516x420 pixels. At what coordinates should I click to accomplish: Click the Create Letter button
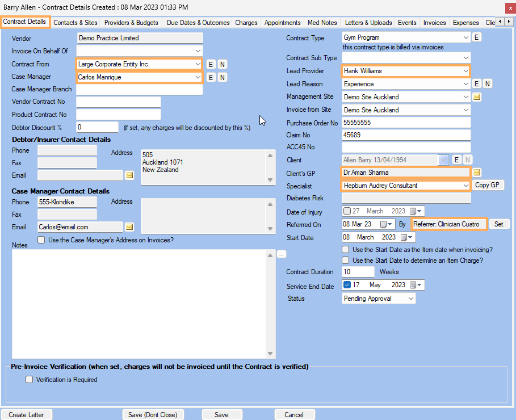point(26,415)
